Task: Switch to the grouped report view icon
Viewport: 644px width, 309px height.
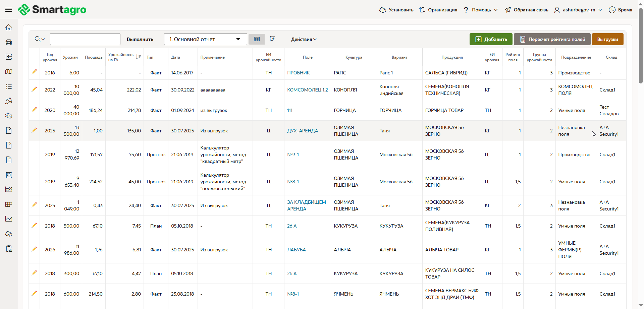Action: click(272, 39)
